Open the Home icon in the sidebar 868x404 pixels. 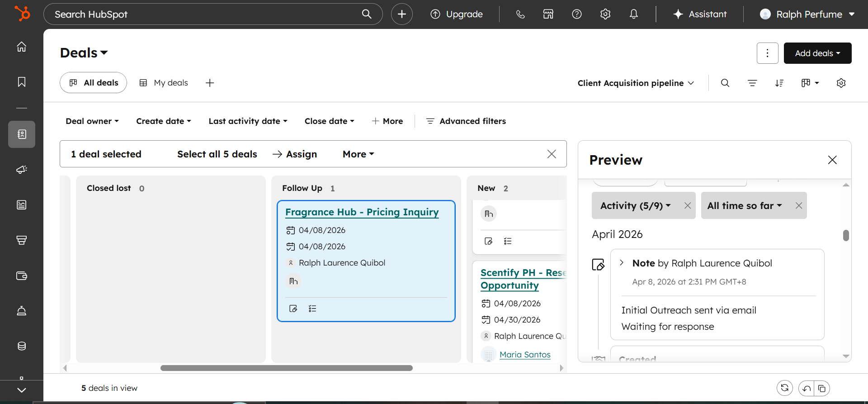point(22,47)
